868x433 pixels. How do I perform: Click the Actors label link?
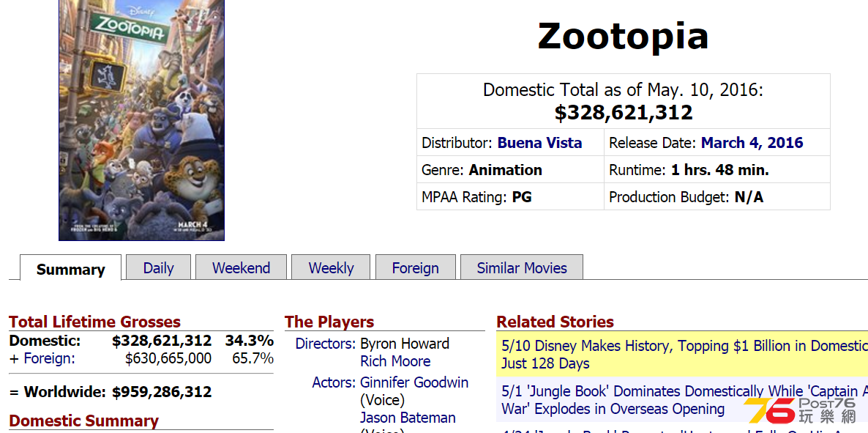click(333, 382)
